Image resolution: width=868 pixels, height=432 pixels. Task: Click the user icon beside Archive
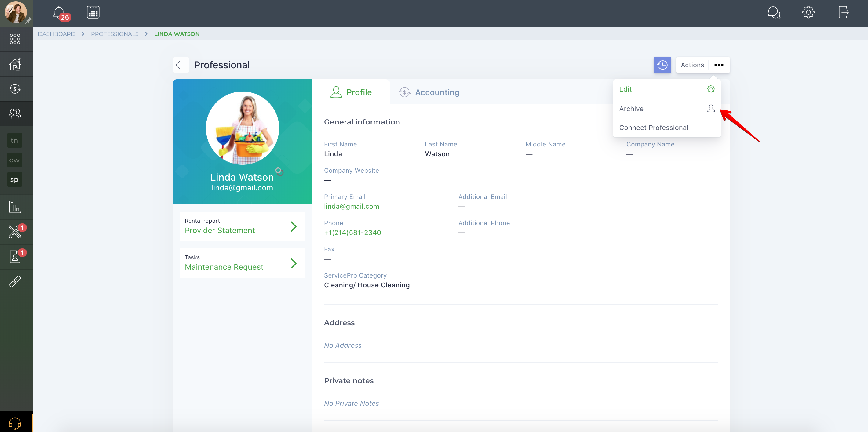pyautogui.click(x=711, y=108)
